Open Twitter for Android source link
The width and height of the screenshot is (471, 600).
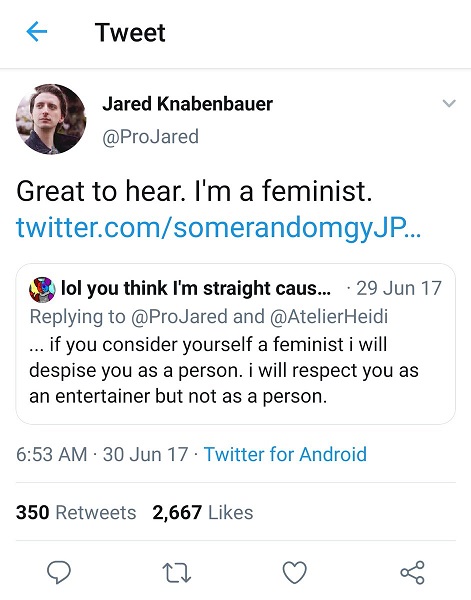point(285,454)
